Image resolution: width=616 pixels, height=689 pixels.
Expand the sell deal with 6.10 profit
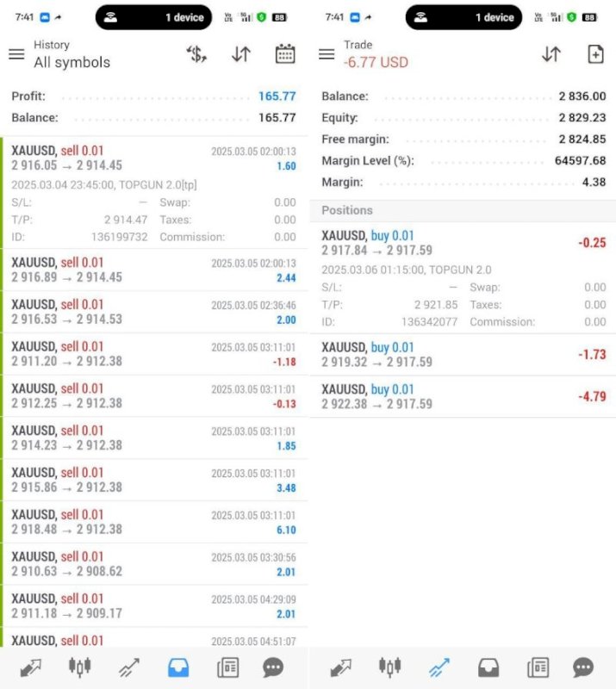point(153,522)
